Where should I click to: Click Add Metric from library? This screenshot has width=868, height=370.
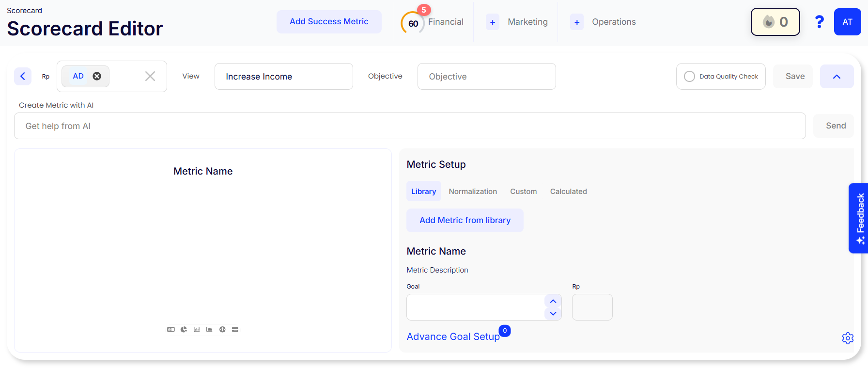(x=465, y=220)
